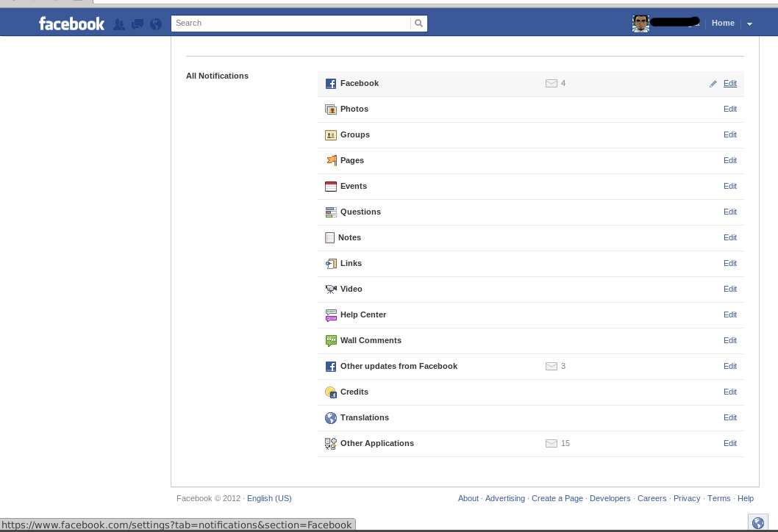This screenshot has height=532, width=778.
Task: Open friend requests icon in top bar
Action: 119,24
